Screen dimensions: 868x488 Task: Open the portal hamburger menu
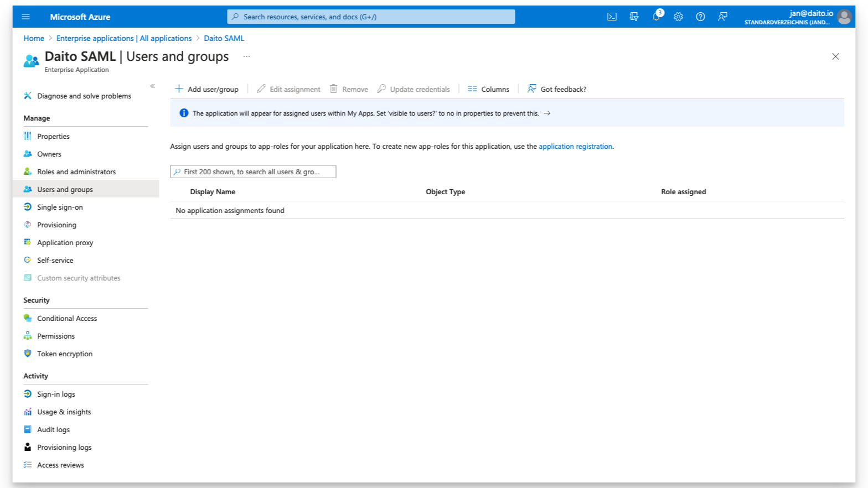pos(25,17)
